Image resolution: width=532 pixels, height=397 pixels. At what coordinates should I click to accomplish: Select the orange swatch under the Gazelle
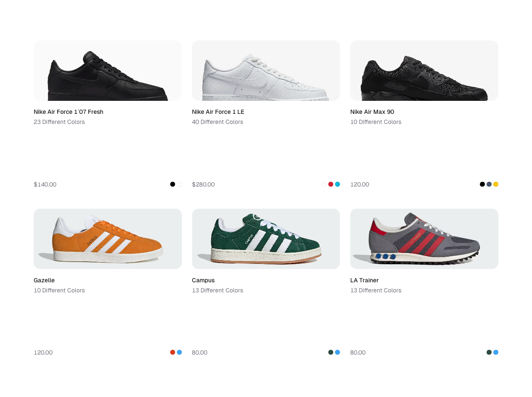172,352
